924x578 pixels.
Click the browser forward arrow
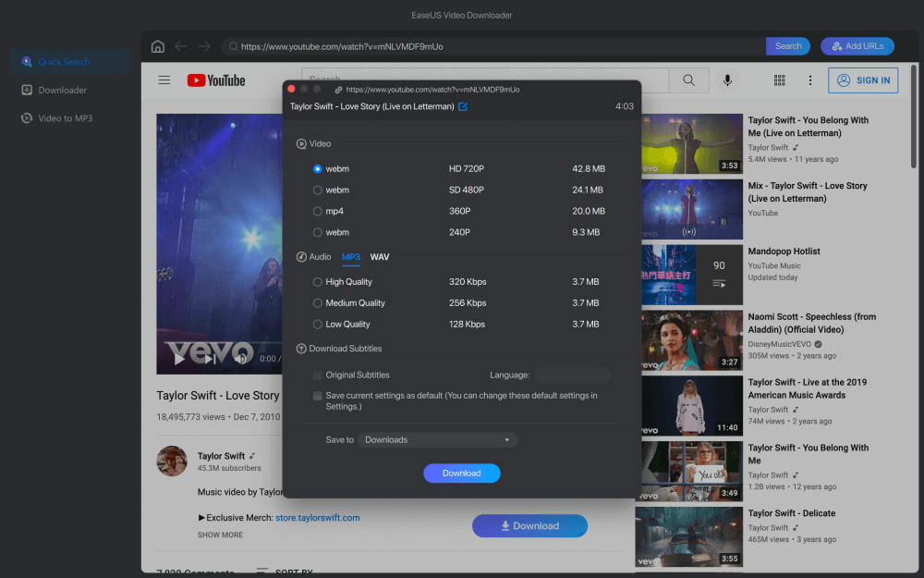tap(204, 46)
